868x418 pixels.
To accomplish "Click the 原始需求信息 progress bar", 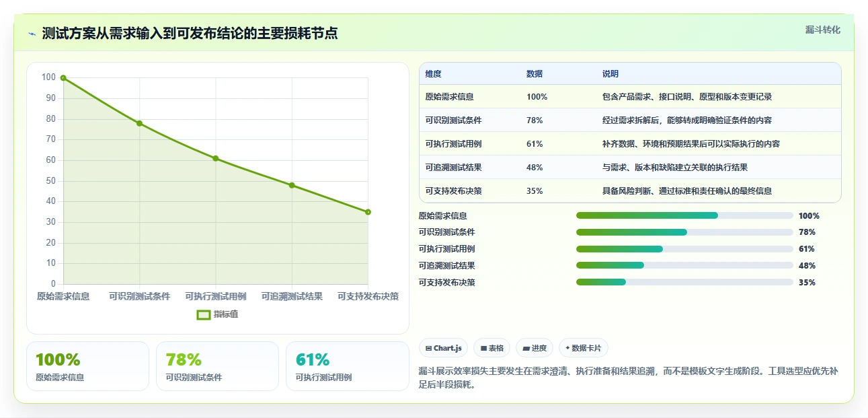I will coord(684,215).
